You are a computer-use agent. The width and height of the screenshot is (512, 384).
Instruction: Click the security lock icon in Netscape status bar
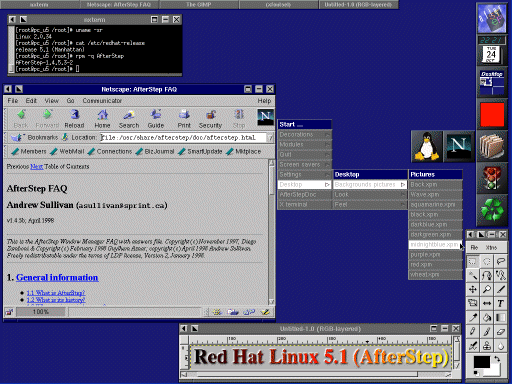(x=9, y=312)
